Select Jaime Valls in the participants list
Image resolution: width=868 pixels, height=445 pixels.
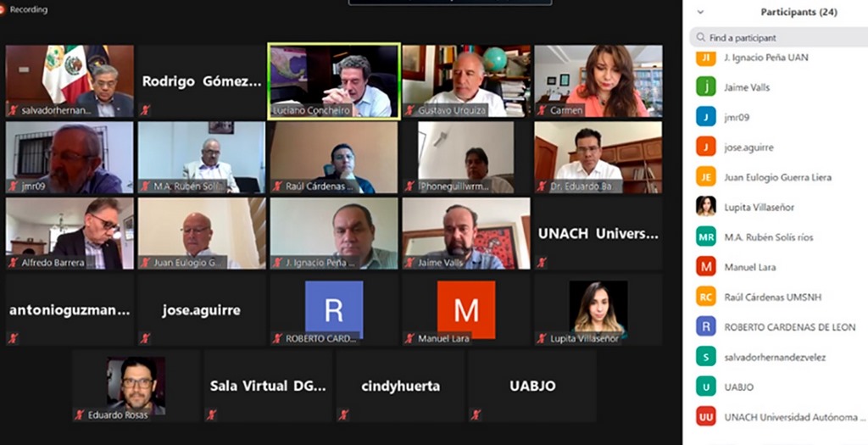click(x=775, y=87)
